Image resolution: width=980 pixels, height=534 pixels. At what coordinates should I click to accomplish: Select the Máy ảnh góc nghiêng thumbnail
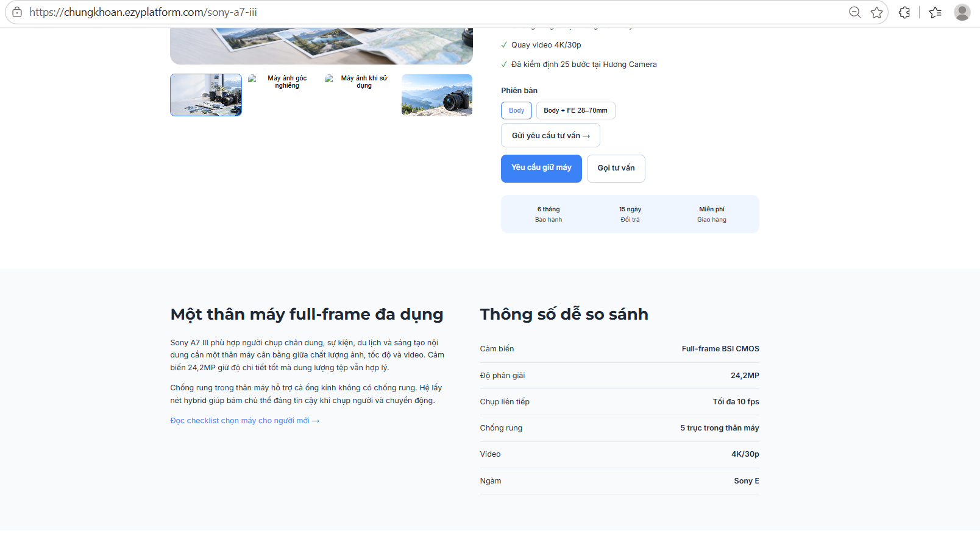coord(283,95)
